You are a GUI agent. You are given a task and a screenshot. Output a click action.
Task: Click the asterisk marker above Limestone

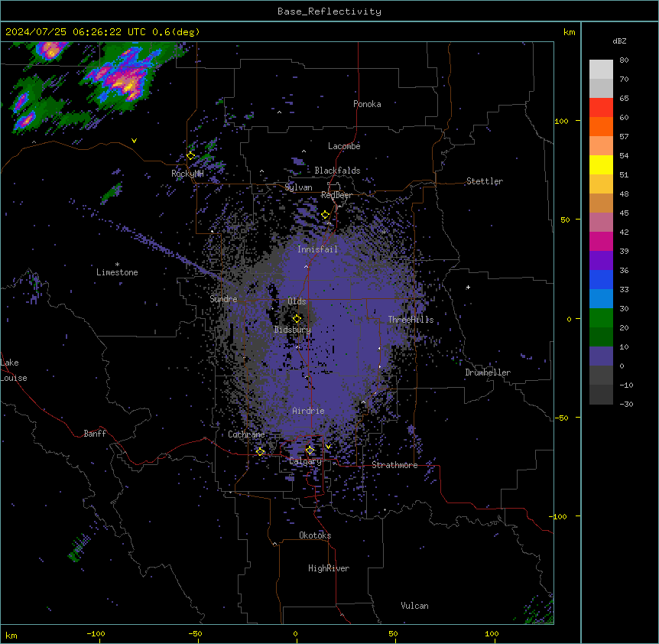pos(117,265)
